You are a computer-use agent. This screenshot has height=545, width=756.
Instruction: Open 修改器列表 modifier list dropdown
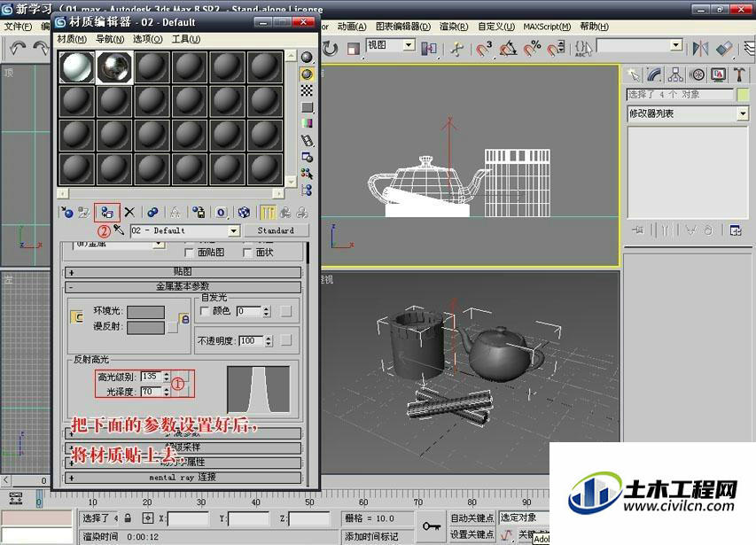pyautogui.click(x=743, y=114)
